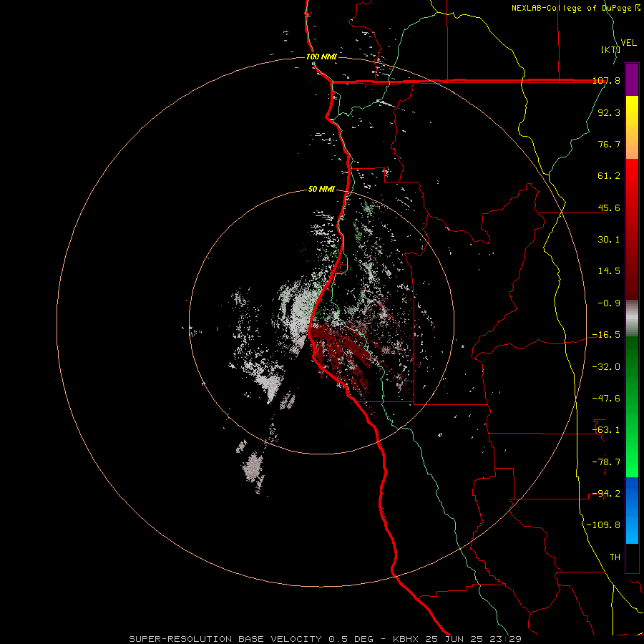Click the VEL legend heading
This screenshot has height=644, width=644.
coord(628,43)
